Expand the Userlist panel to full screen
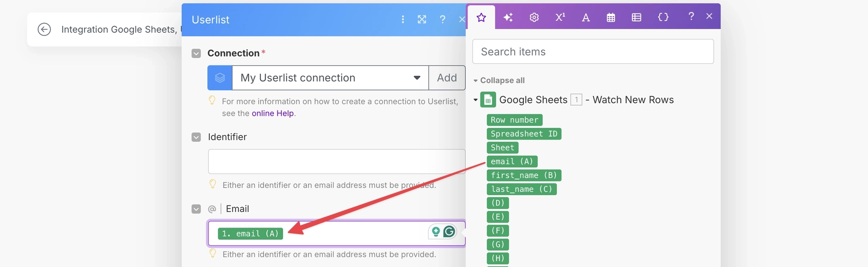Viewport: 868px width, 267px height. [422, 20]
